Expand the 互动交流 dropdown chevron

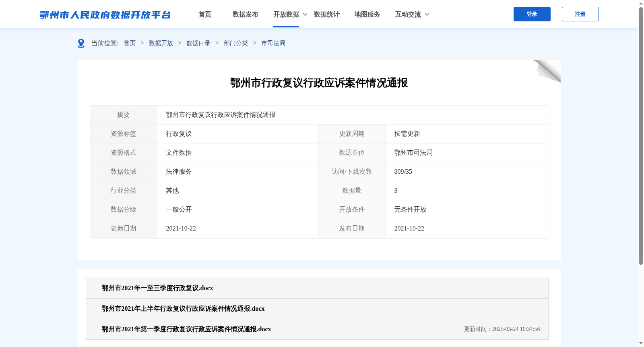pos(427,15)
